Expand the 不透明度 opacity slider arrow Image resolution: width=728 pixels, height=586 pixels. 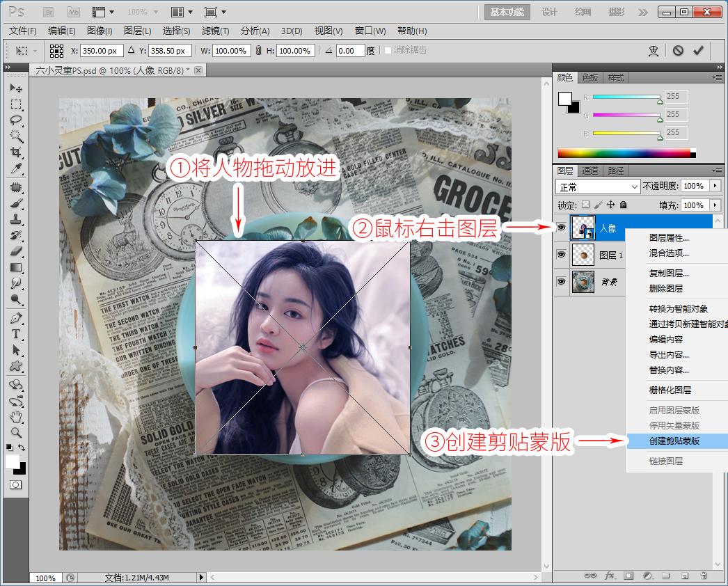point(714,187)
